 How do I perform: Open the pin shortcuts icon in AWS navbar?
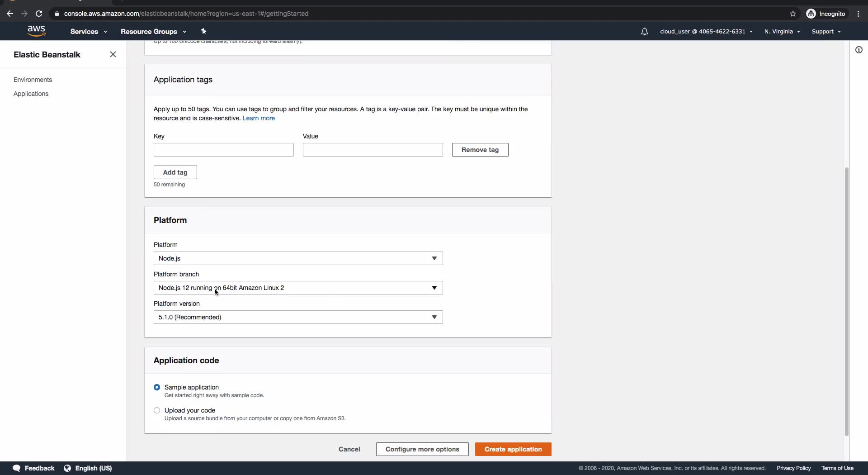point(203,31)
